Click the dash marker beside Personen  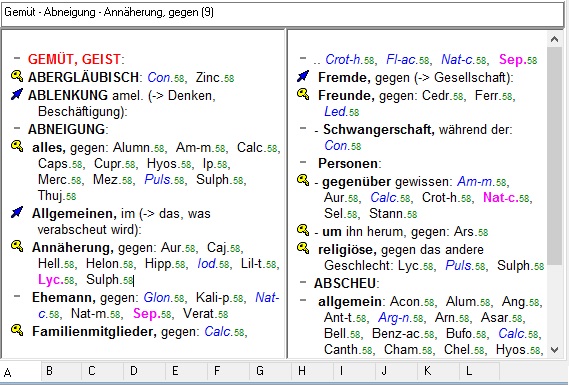pos(303,162)
